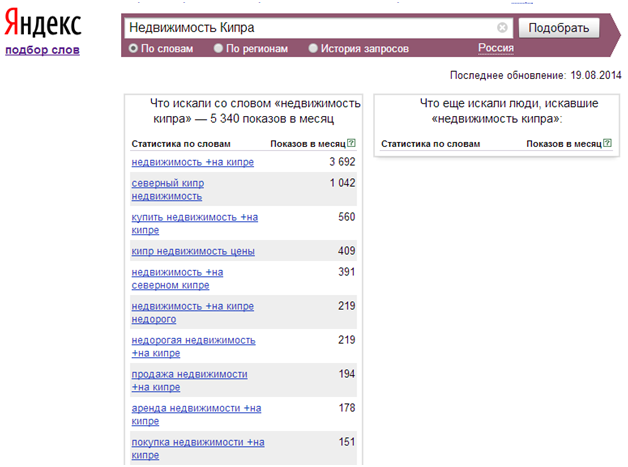Open недорогая недвижимость +на кипре link
This screenshot has width=628, height=467.
[x=193, y=346]
